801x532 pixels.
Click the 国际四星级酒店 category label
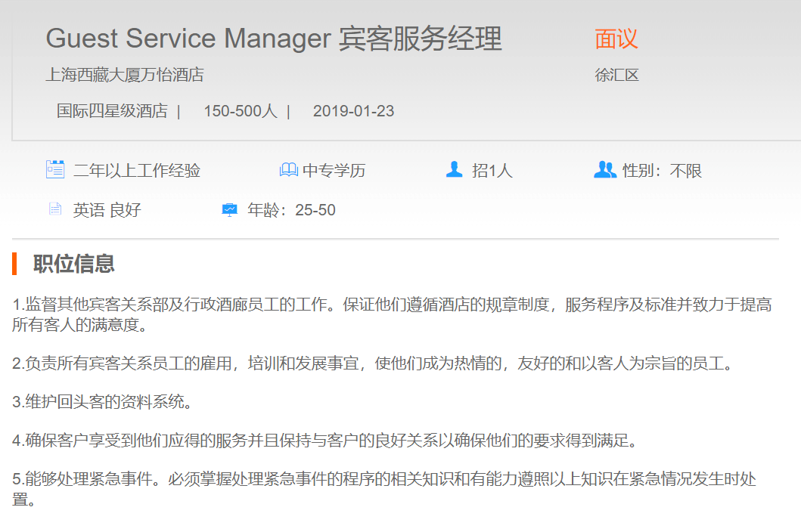(112, 111)
